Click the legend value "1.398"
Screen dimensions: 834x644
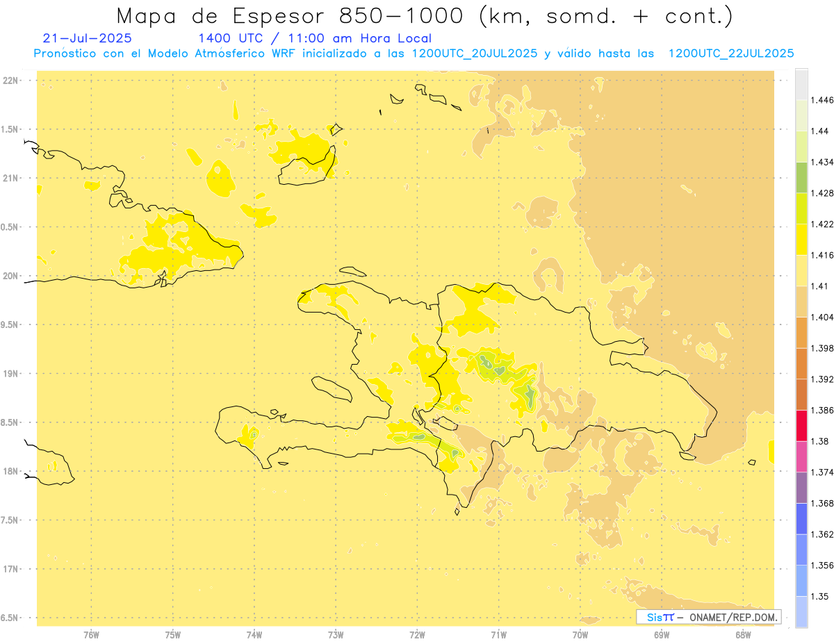(x=823, y=348)
